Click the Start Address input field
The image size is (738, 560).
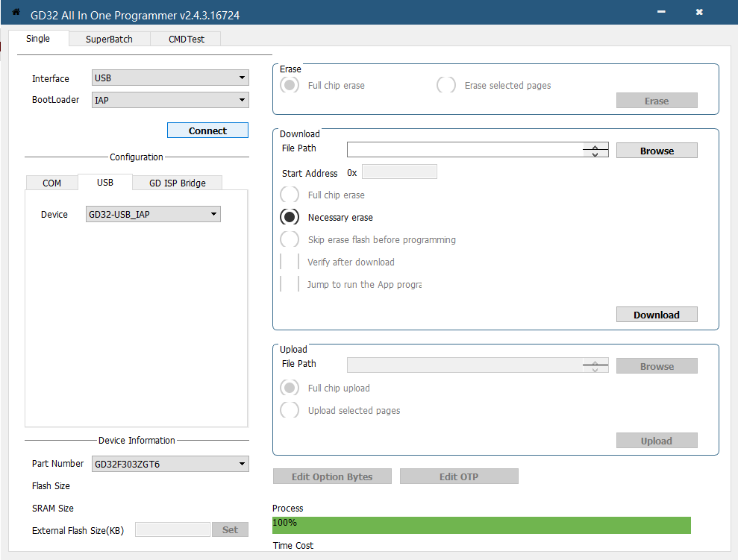[399, 172]
